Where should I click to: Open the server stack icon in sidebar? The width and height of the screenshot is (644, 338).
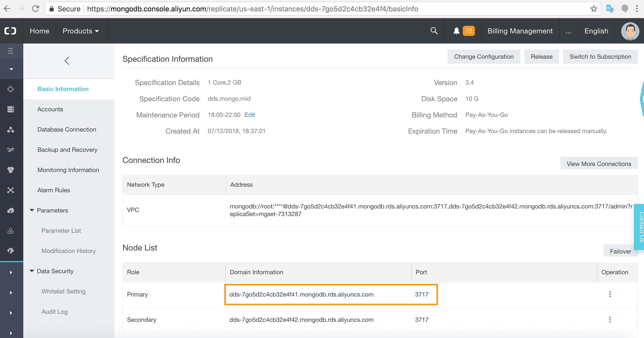[11, 109]
